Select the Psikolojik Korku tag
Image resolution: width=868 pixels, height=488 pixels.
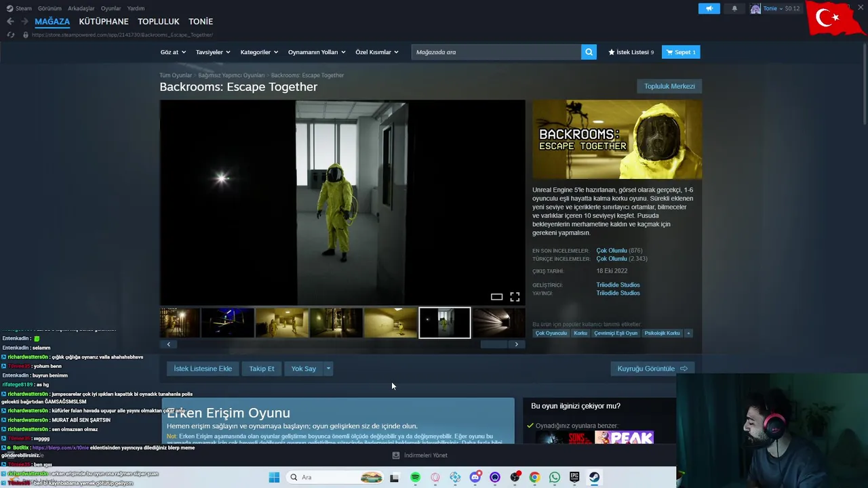pos(662,333)
